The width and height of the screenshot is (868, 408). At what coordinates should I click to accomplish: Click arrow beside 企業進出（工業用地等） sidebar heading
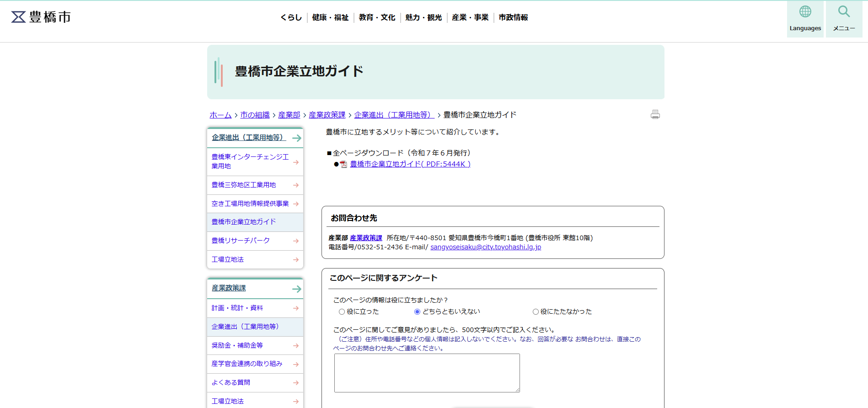click(x=297, y=138)
